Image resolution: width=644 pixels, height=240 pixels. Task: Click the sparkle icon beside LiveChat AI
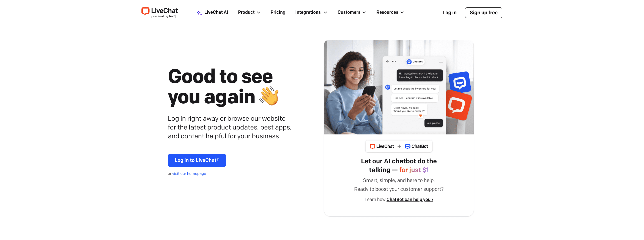[x=199, y=12]
